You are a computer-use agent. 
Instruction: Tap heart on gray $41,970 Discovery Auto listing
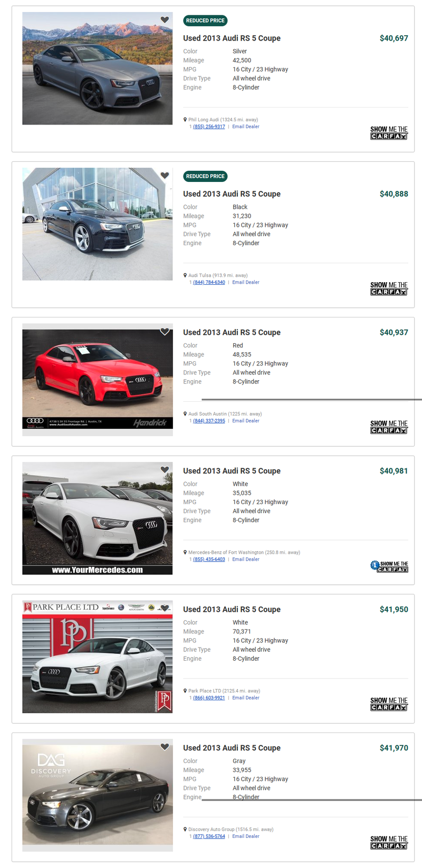(165, 747)
